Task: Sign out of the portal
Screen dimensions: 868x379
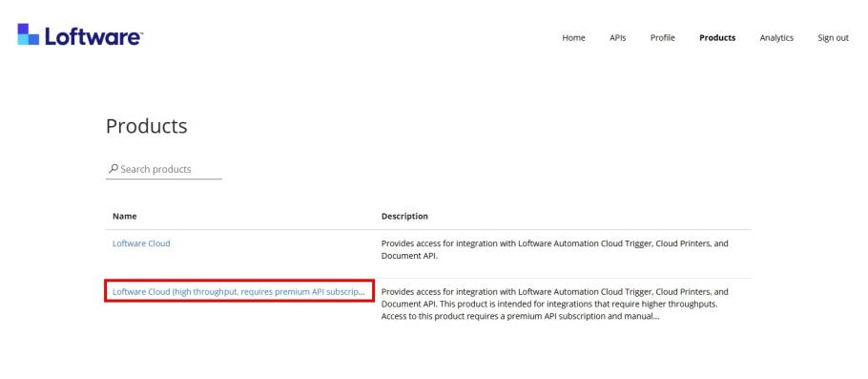Action: click(x=833, y=37)
